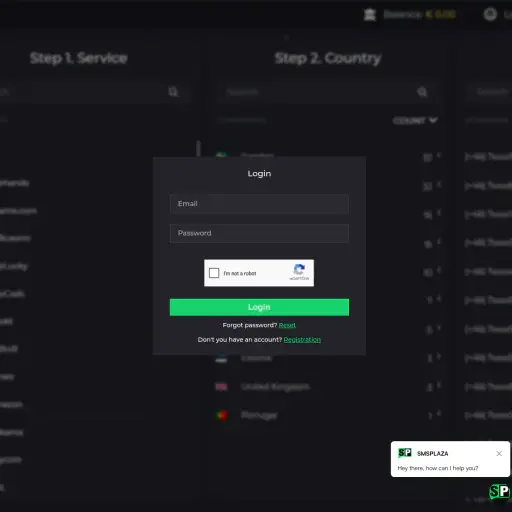Close the SMSPLAZA chat popup
The height and width of the screenshot is (512, 512).
coord(499,453)
